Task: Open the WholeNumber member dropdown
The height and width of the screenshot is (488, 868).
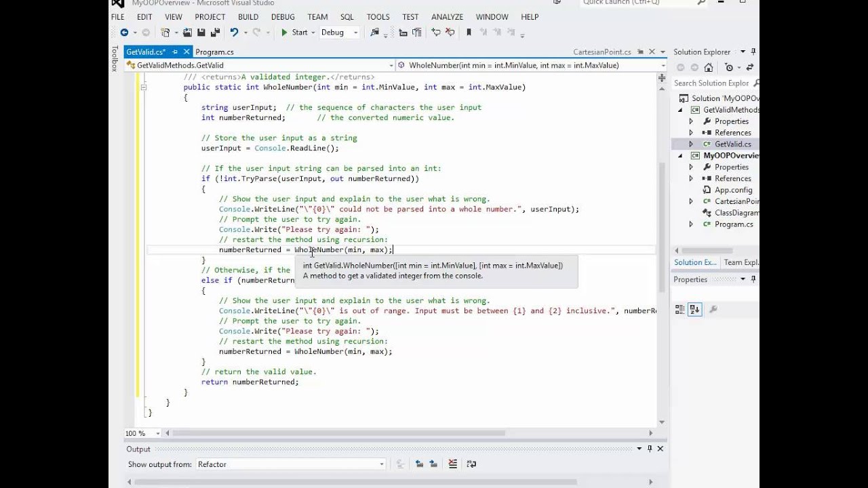Action: 532,66
